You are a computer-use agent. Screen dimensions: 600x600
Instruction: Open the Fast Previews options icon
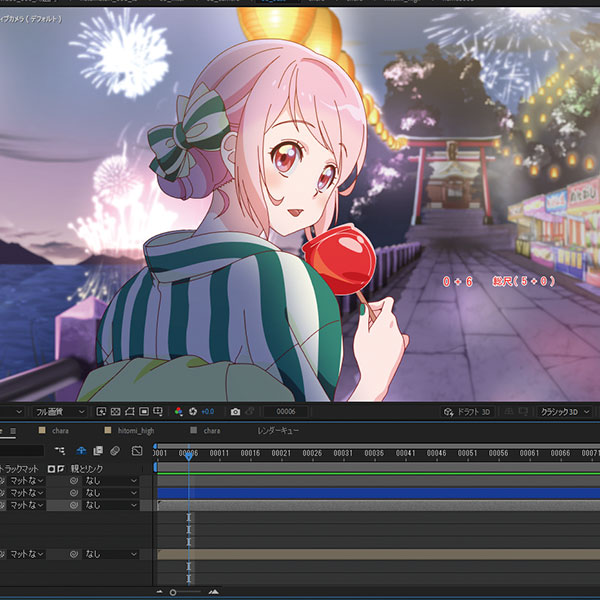[x=101, y=411]
